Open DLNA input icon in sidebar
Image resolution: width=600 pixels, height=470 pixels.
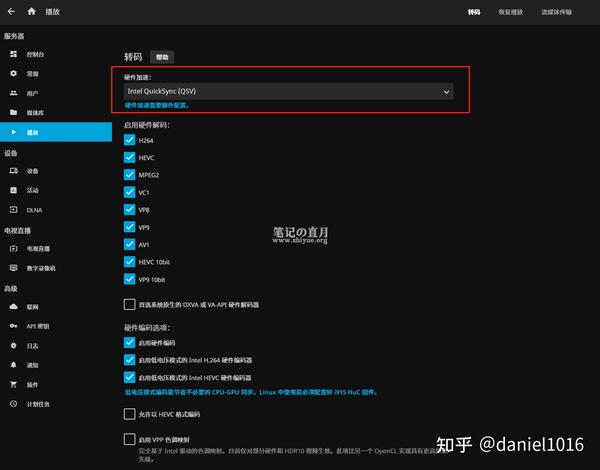[x=13, y=210]
